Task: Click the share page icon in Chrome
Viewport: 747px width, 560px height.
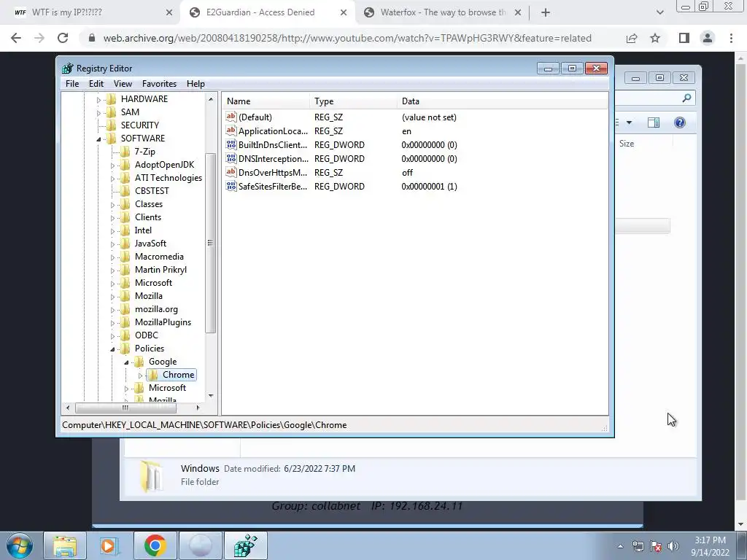Action: [x=632, y=38]
